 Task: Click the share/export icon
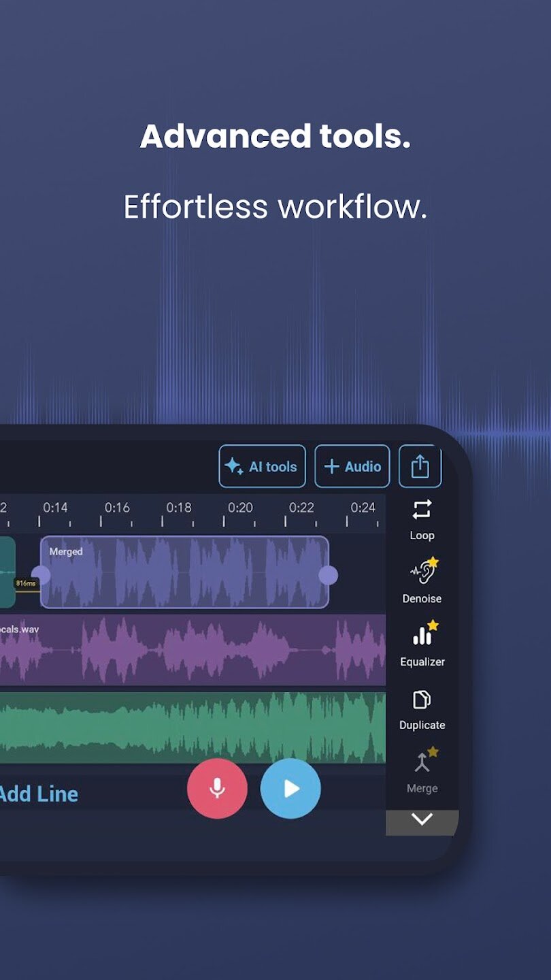(420, 466)
